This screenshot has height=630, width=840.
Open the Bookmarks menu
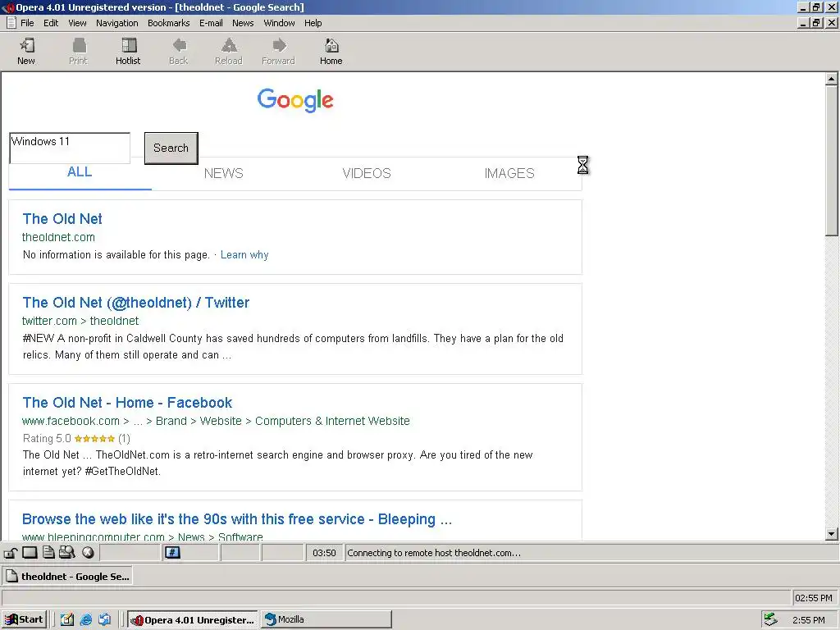169,23
